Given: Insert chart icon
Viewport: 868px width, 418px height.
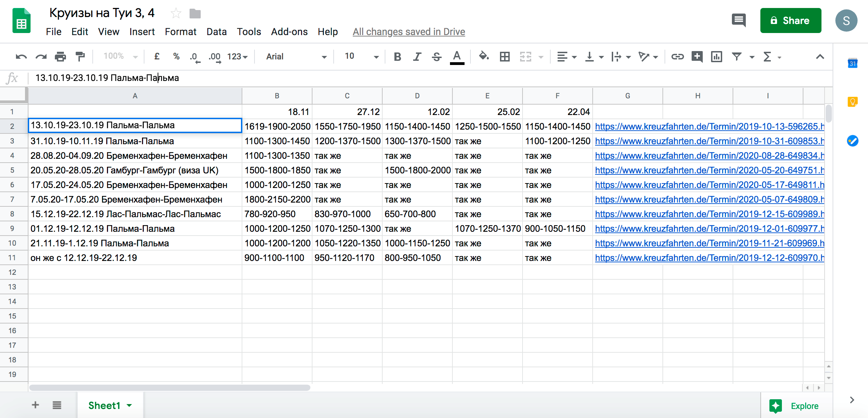Looking at the screenshot, I should [x=717, y=57].
